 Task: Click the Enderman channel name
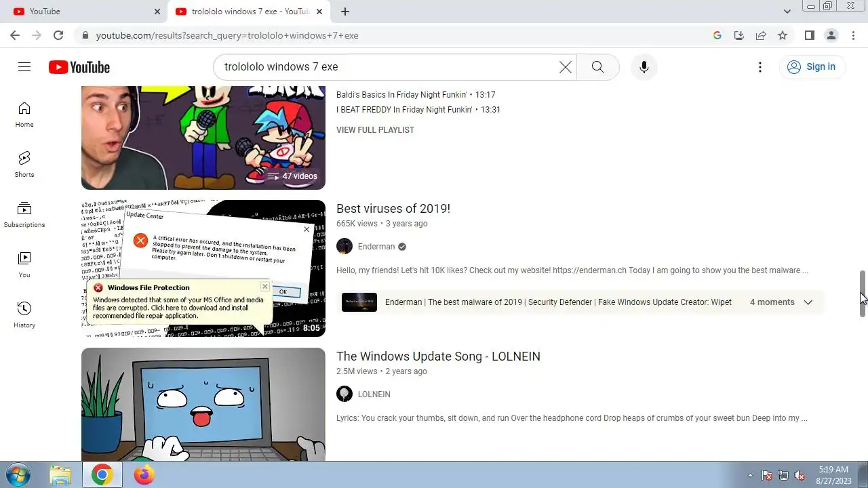click(376, 247)
